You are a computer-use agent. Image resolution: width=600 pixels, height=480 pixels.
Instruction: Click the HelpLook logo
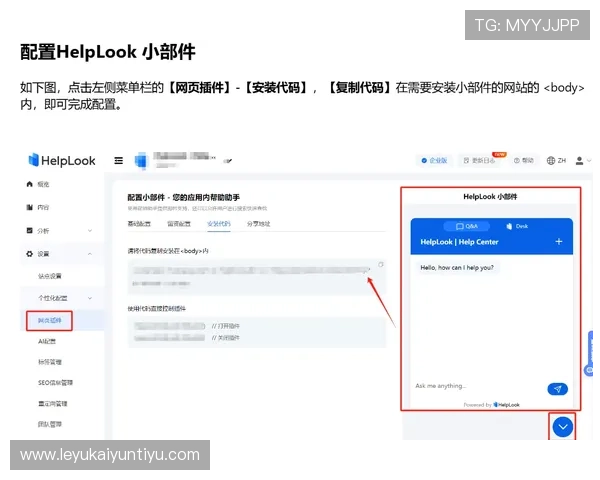point(62,160)
